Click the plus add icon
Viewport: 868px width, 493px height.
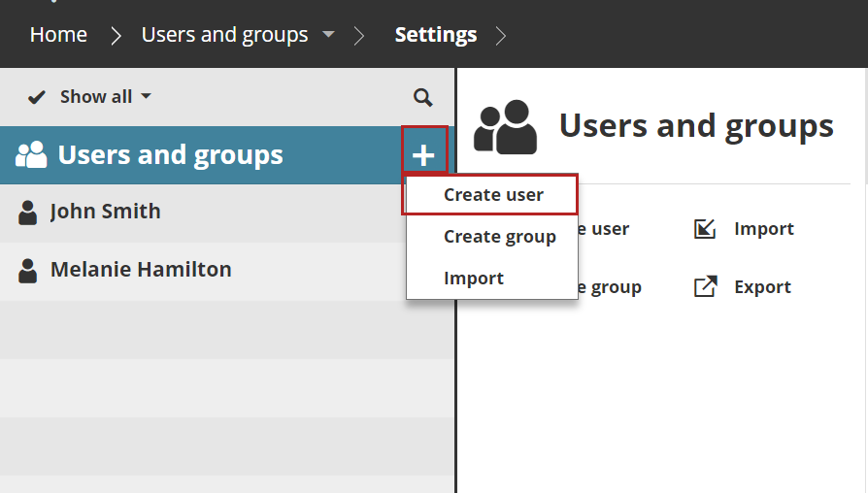coord(423,154)
